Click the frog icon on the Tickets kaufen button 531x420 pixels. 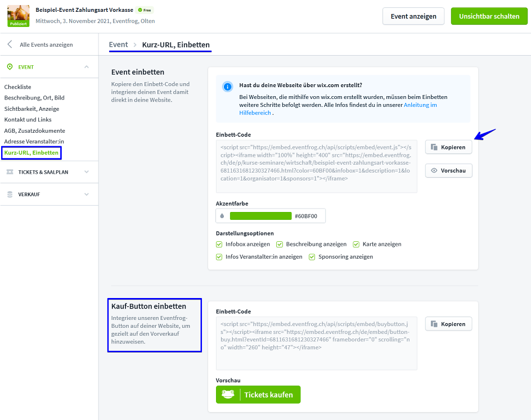coord(228,395)
